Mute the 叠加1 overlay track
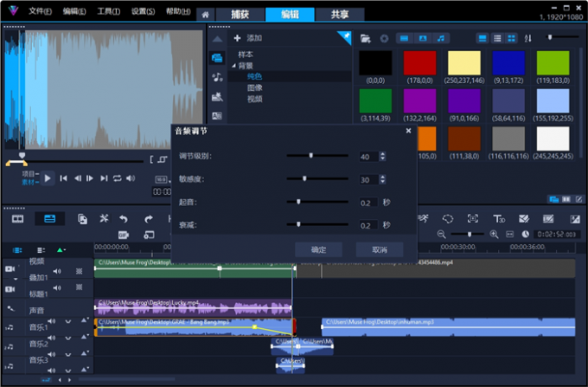 [57, 288]
